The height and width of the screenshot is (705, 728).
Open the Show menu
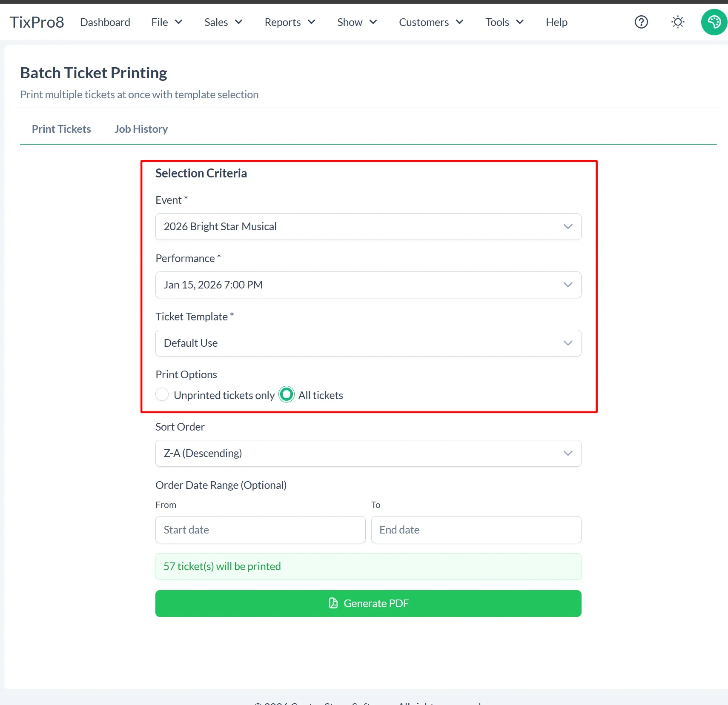(357, 22)
